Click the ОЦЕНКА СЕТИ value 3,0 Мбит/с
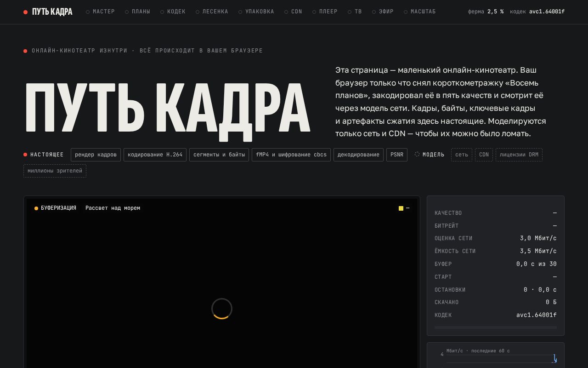The width and height of the screenshot is (588, 368). tap(538, 238)
